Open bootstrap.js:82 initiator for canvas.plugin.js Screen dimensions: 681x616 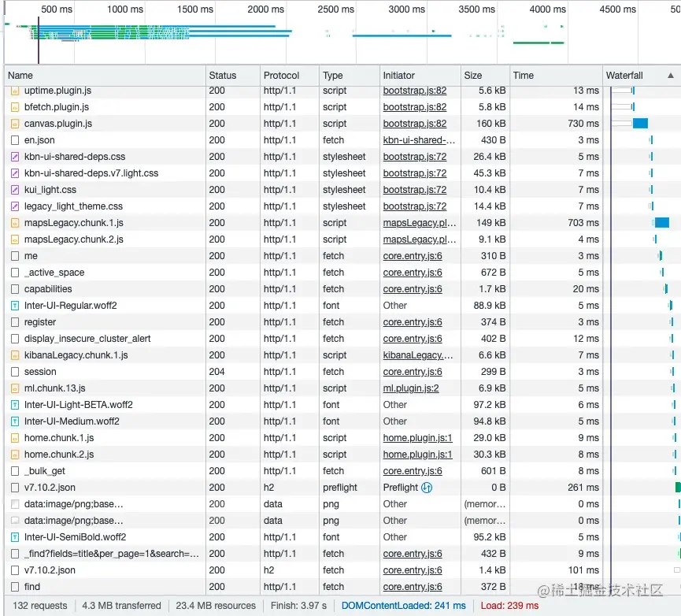tap(415, 124)
